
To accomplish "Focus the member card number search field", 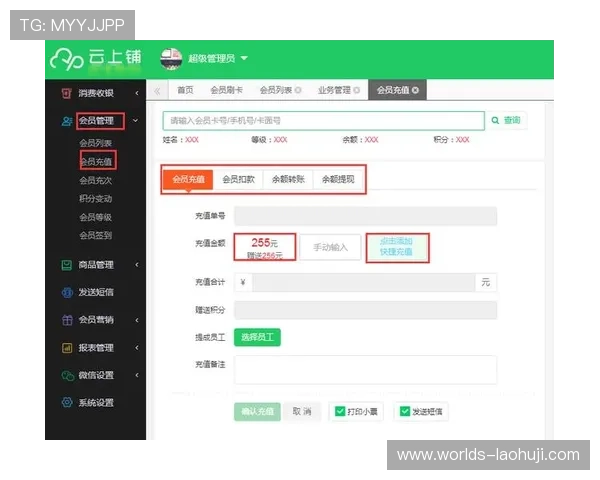I will [x=324, y=121].
